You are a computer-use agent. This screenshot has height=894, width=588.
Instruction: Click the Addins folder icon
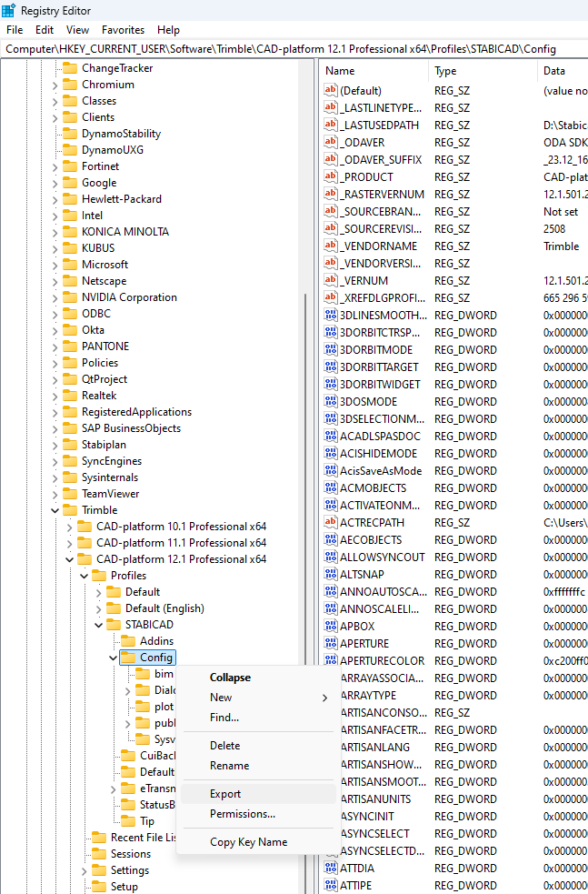pos(128,641)
